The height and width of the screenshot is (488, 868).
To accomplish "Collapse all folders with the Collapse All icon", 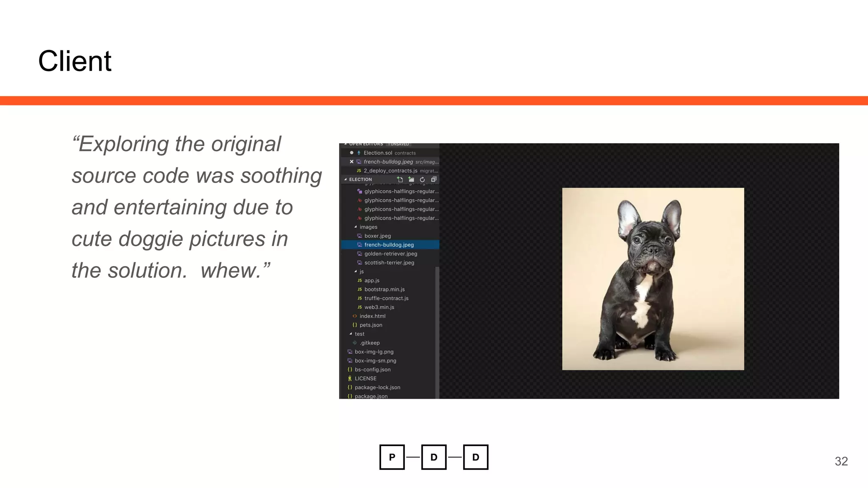I will pos(434,180).
